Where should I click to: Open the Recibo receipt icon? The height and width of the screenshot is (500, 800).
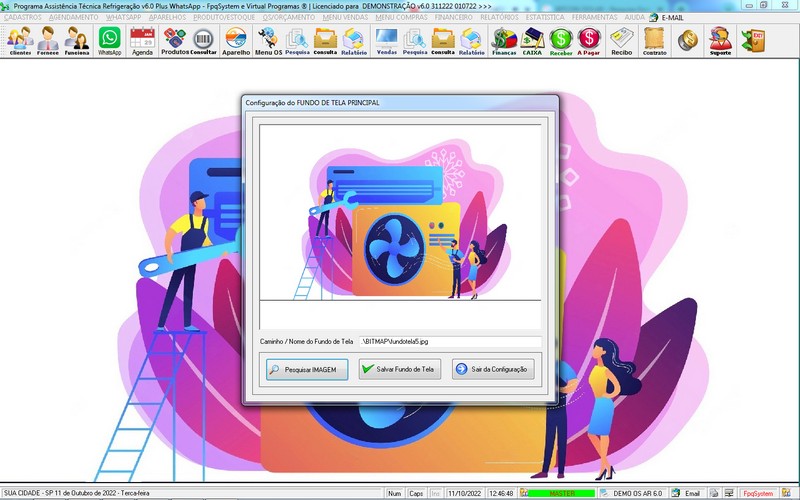[621, 41]
